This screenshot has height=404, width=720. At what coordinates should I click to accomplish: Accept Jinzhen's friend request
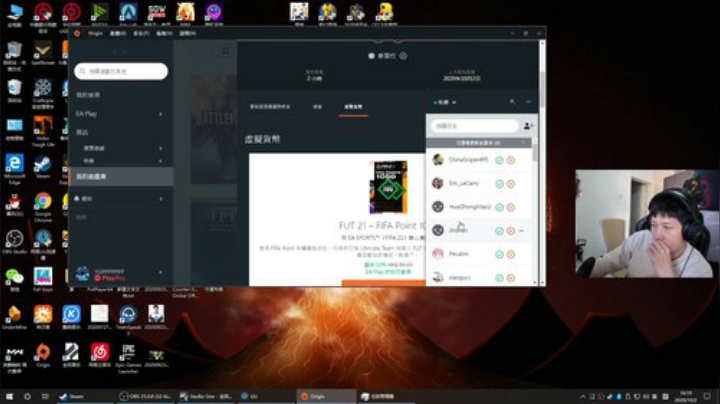point(499,231)
